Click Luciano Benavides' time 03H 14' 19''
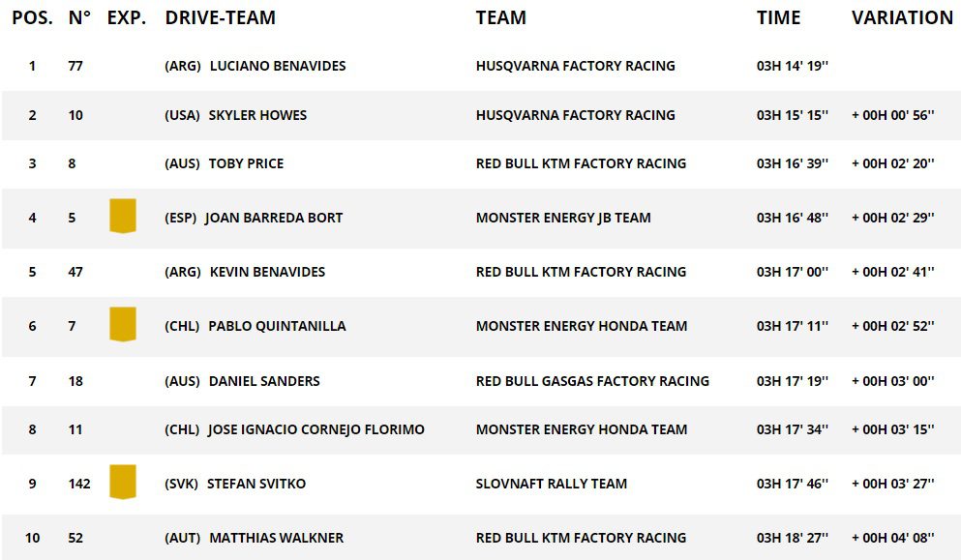 [792, 66]
